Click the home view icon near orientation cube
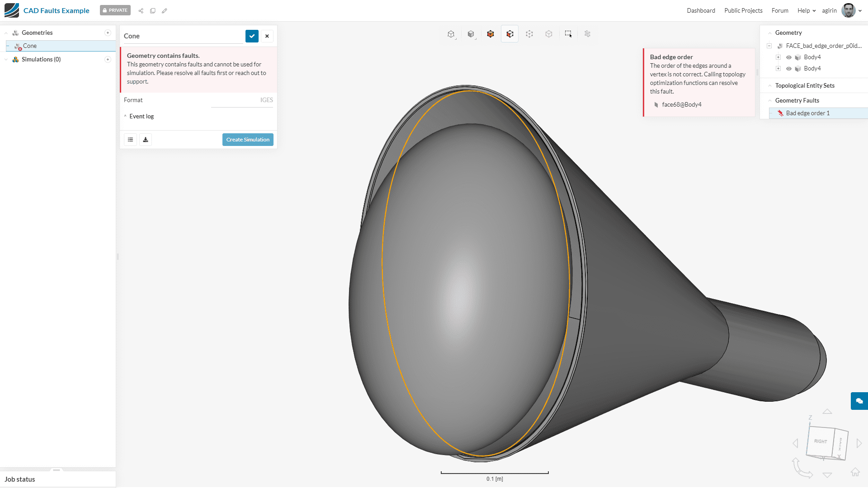The image size is (868, 488). click(855, 472)
